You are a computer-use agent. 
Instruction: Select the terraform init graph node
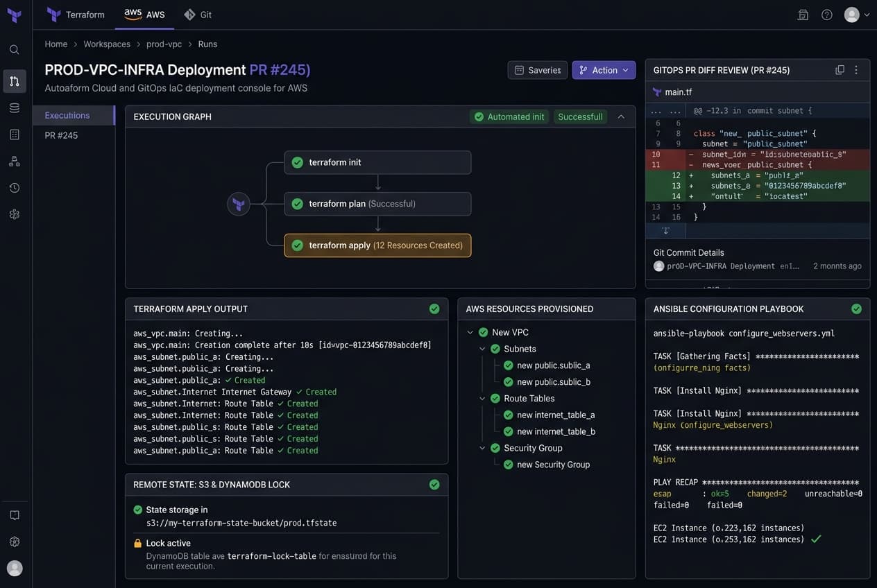pyautogui.click(x=377, y=162)
